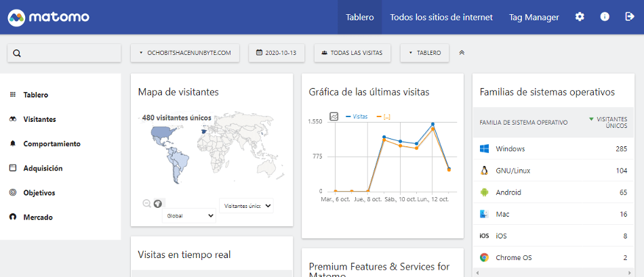
Task: Open Tag Manager in the top navigation
Action: click(x=534, y=17)
